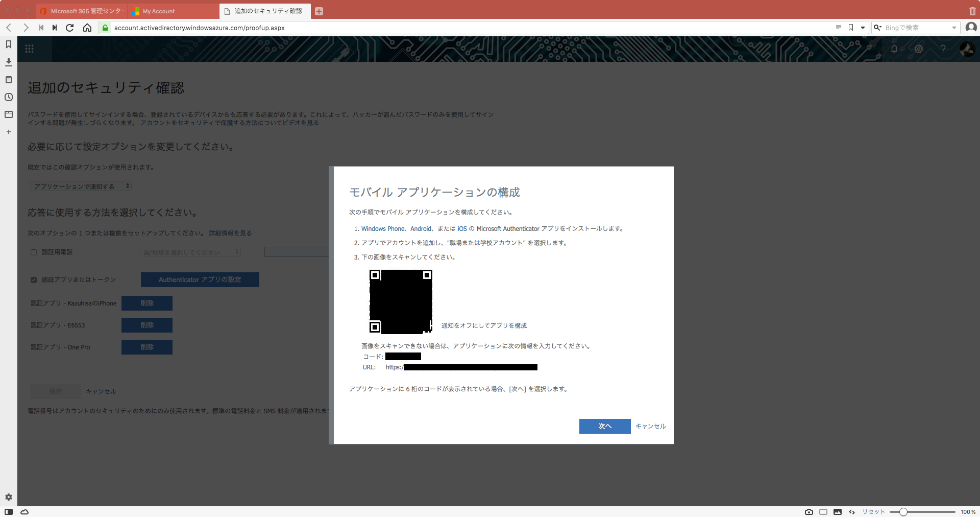
Task: Open the Downloads panel in sidebar
Action: pyautogui.click(x=9, y=62)
